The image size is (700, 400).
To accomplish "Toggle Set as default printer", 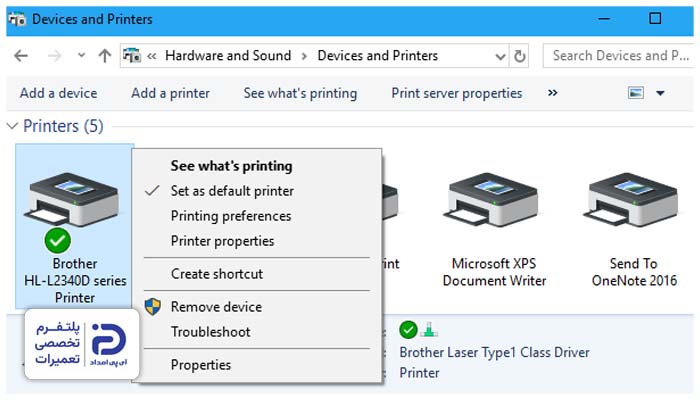I will point(232,191).
